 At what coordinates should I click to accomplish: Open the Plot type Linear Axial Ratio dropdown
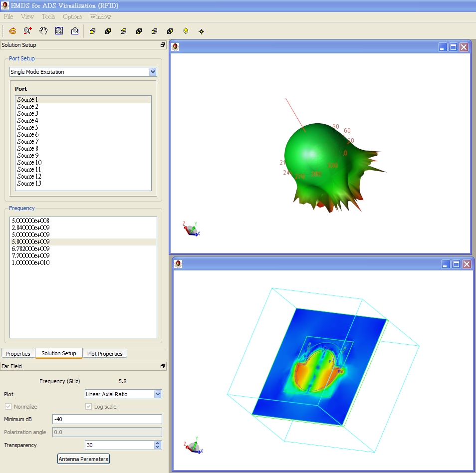(x=158, y=394)
